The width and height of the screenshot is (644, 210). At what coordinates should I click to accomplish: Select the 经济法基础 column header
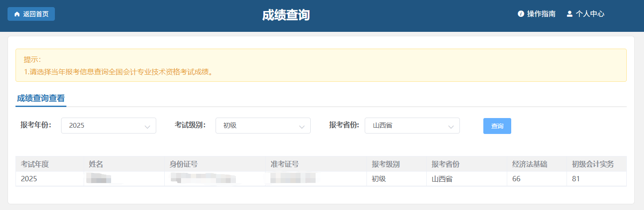pos(529,164)
